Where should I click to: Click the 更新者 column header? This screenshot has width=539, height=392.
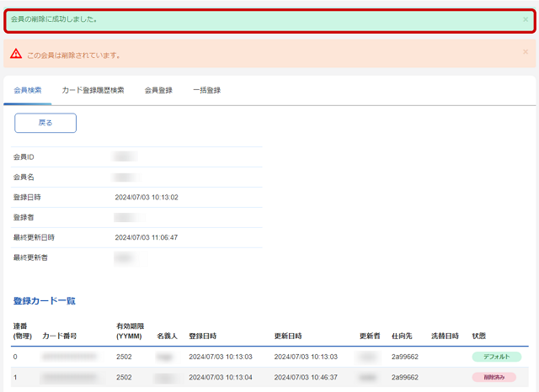pos(370,336)
